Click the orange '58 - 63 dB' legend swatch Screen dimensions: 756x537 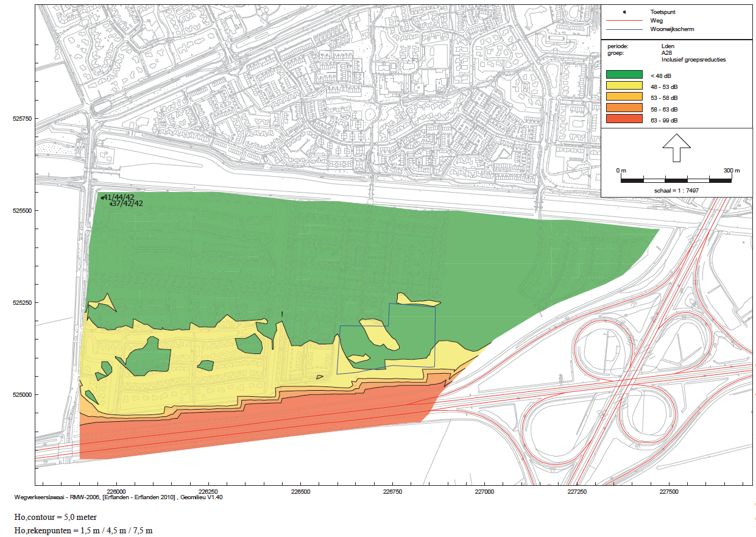point(624,108)
